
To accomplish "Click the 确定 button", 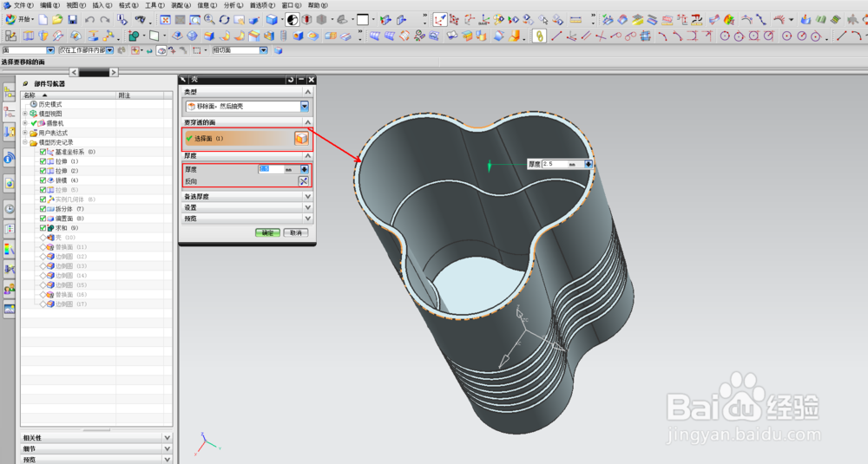I will pos(267,232).
